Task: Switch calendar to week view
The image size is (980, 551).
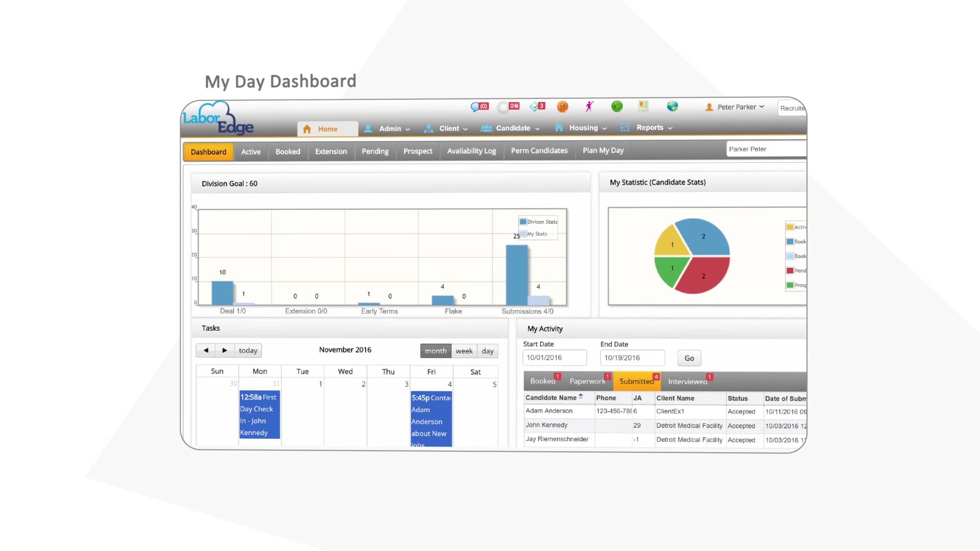Action: coord(463,351)
